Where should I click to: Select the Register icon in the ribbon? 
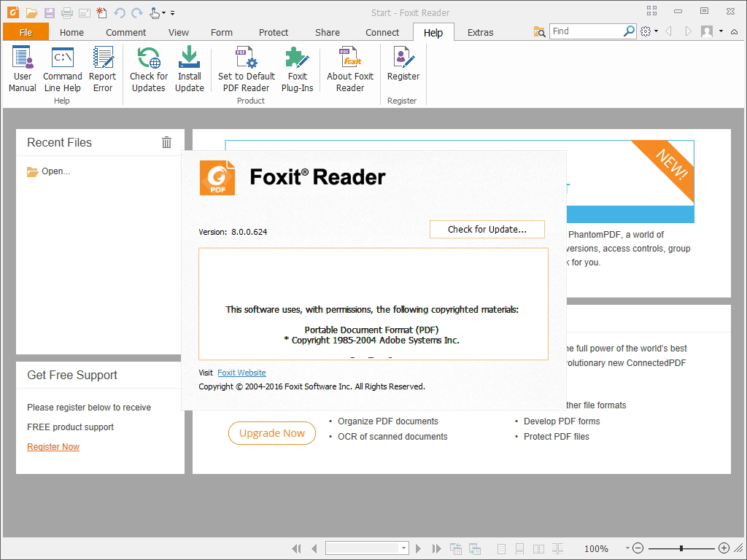(x=403, y=69)
